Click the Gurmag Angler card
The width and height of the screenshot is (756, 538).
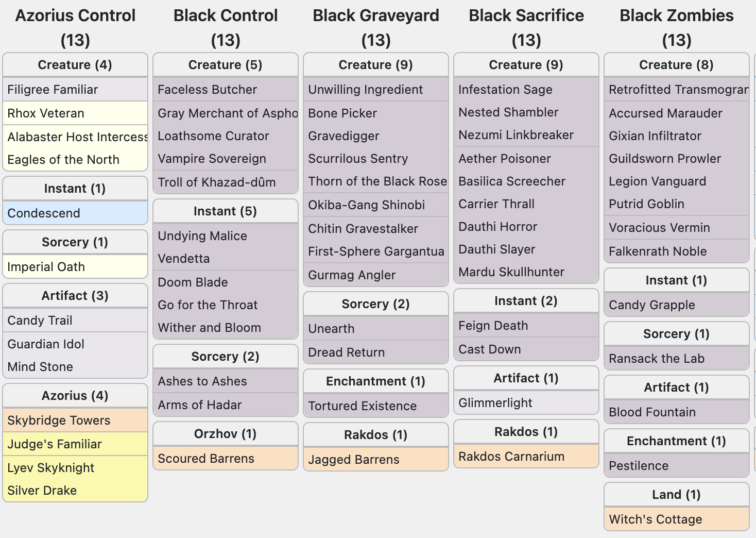pyautogui.click(x=352, y=275)
